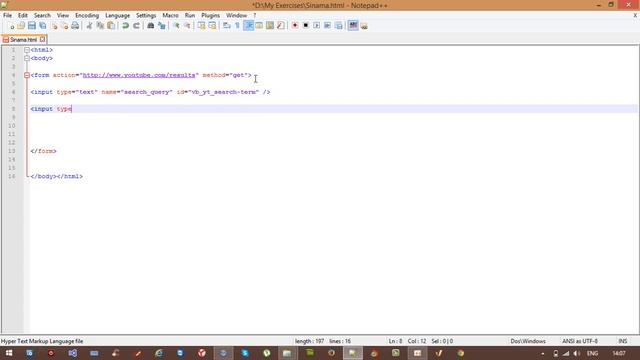Create a new document with New icon
The width and height of the screenshot is (640, 360).
(11, 26)
